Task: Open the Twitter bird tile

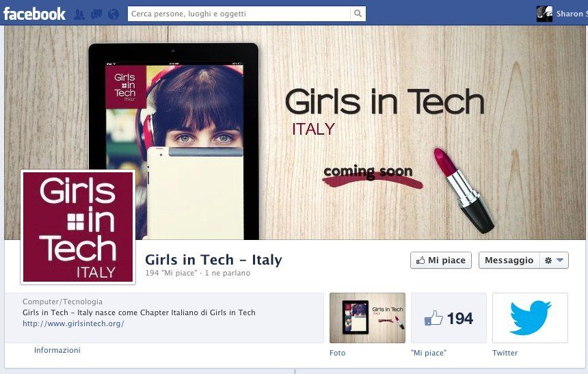Action: tap(530, 318)
